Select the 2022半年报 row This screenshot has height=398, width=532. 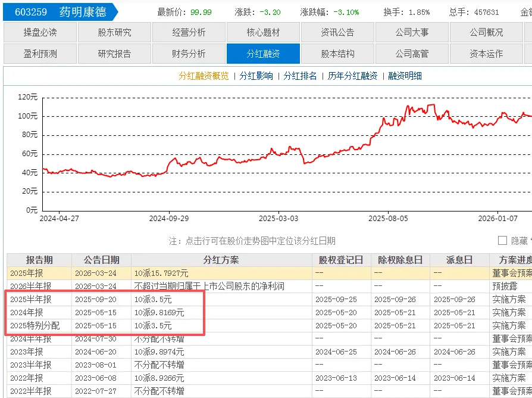[270, 391]
